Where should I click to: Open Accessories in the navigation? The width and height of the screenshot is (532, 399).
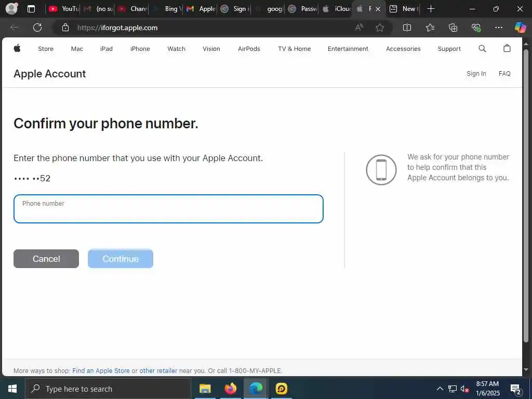(403, 48)
